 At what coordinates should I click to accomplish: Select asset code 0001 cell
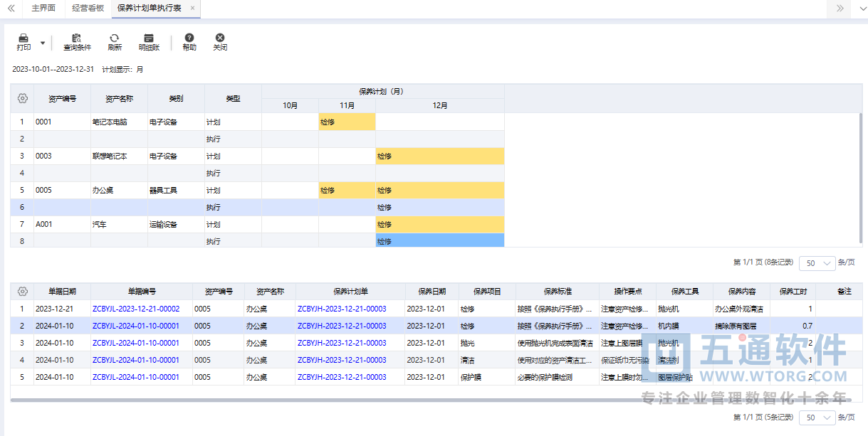63,122
